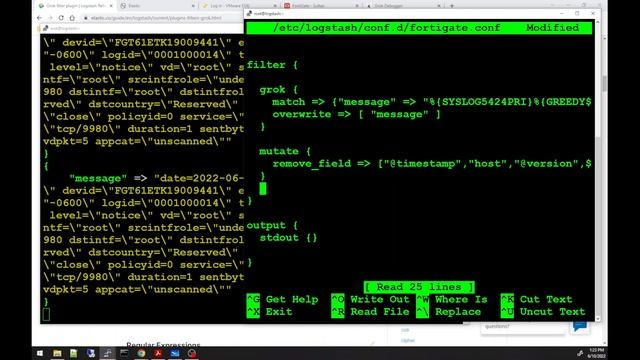Click the "stdout {}" line in nano
This screenshot has height=360, width=640.
[x=289, y=238]
